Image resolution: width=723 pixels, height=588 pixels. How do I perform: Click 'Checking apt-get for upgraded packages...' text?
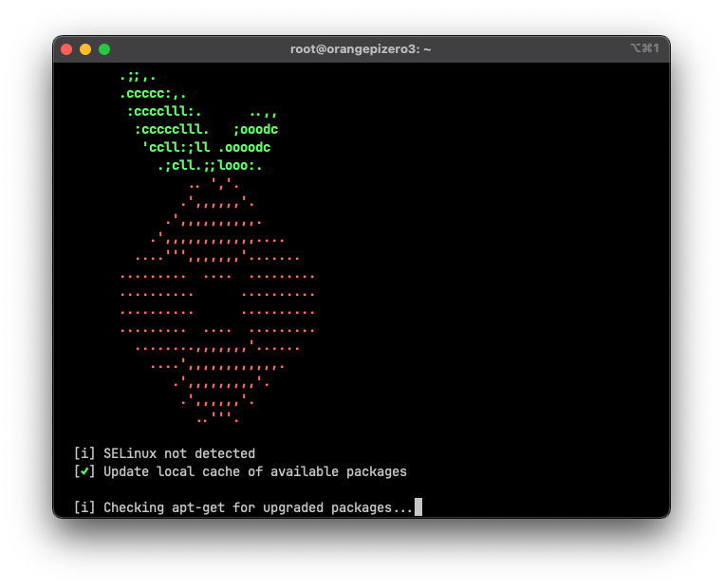tap(259, 507)
